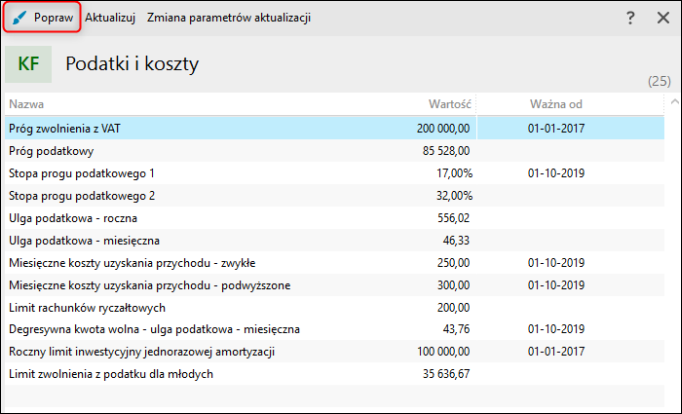
Task: Select Limit zwolnienia z podatku dla młodych
Action: pos(334,374)
